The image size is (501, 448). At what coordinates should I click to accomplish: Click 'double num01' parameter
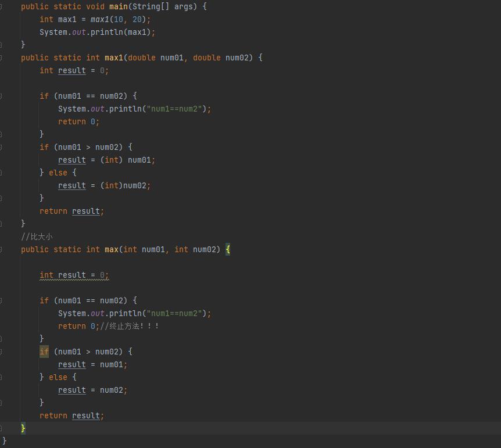[x=156, y=58]
